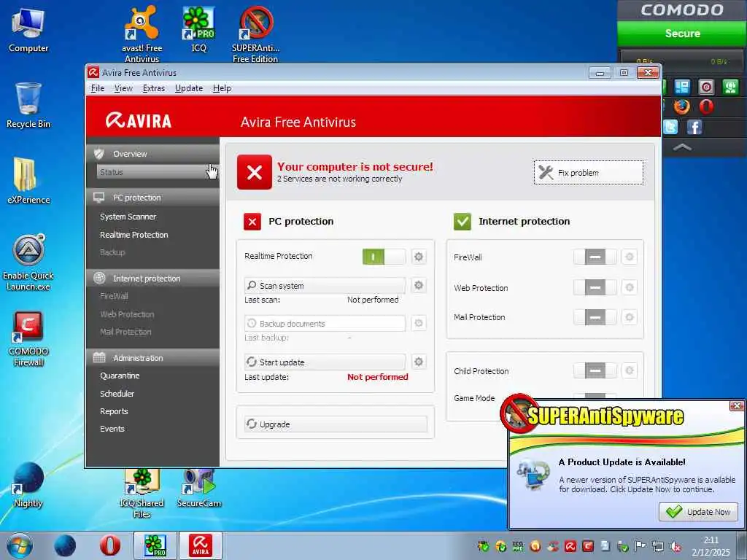Click the Administration section header in sidebar
Image resolution: width=747 pixels, height=560 pixels.
(x=152, y=357)
